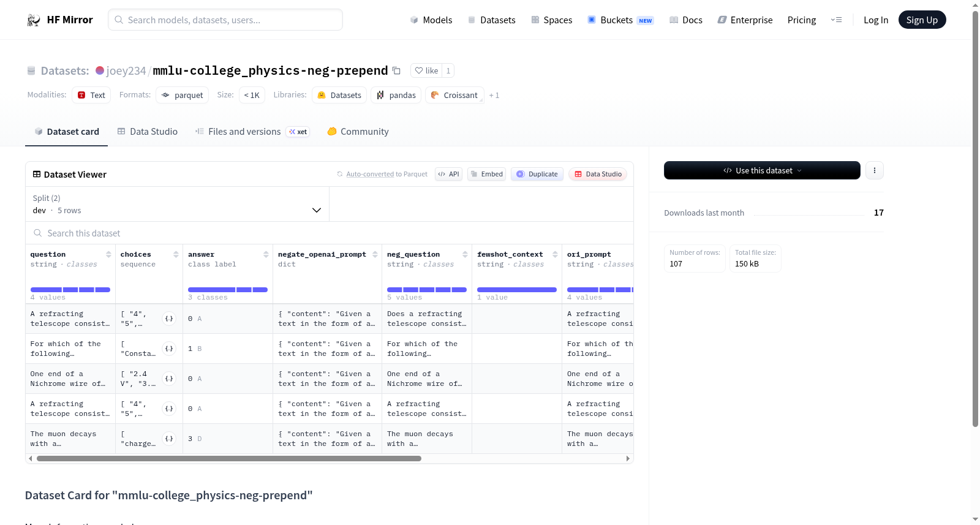Open the joey234 user avatar profile
Screen dimensions: 980x525
(100, 70)
